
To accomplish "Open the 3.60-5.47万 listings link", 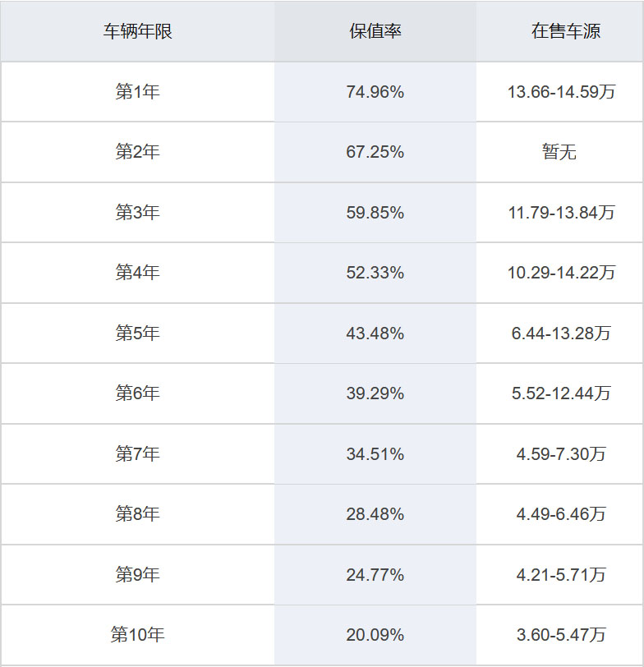I will 561,635.
